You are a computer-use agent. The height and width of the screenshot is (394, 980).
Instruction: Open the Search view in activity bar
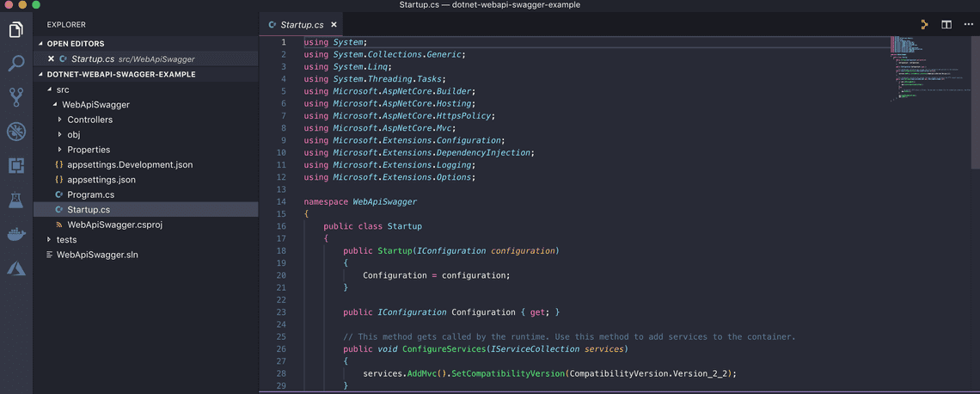(16, 63)
